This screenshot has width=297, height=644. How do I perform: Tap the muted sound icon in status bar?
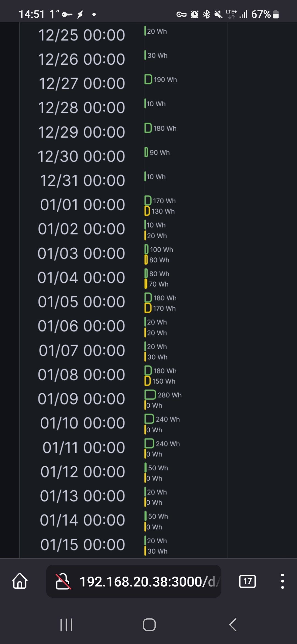click(218, 14)
